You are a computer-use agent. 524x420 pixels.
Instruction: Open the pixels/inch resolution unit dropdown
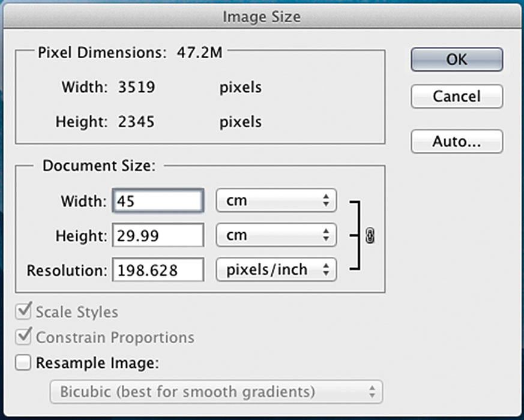click(x=276, y=269)
